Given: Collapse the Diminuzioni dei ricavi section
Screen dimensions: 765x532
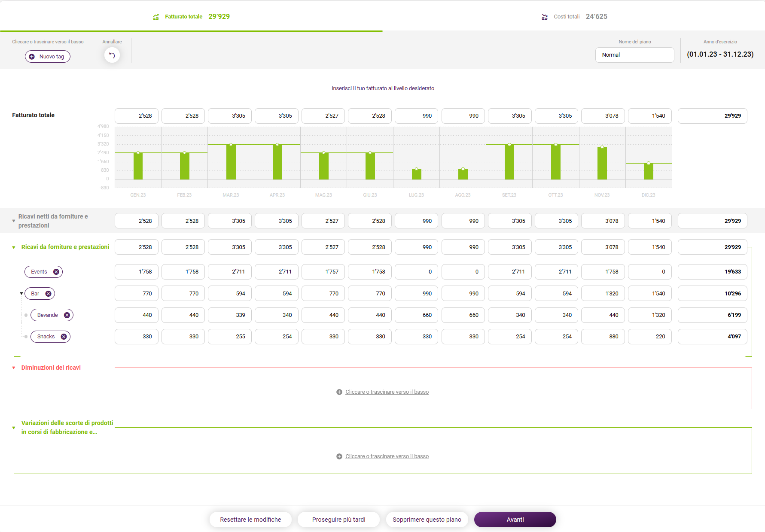Looking at the screenshot, I should click(14, 368).
